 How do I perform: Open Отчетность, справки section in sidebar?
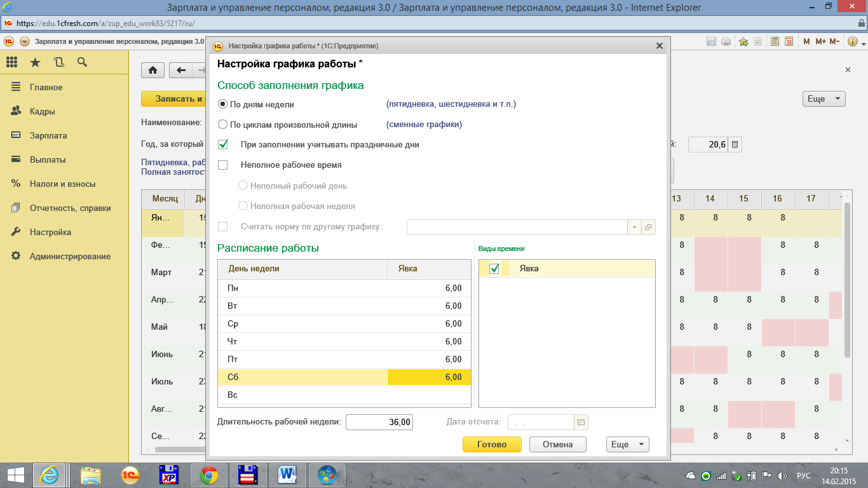71,208
